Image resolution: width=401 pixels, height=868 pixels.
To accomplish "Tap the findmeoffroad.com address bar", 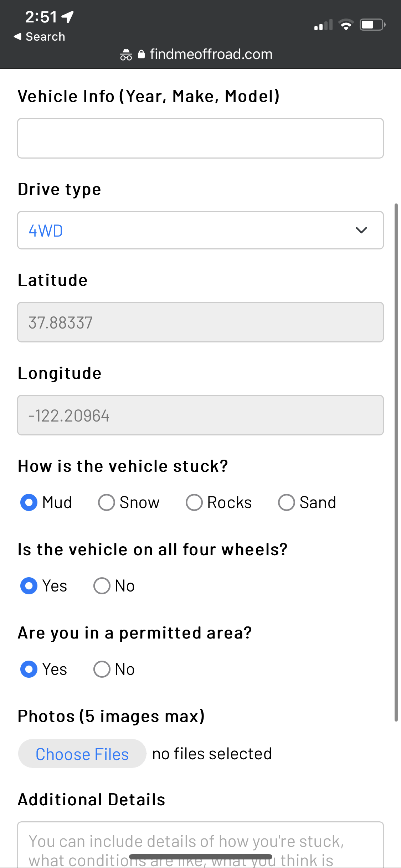I will pos(211,54).
